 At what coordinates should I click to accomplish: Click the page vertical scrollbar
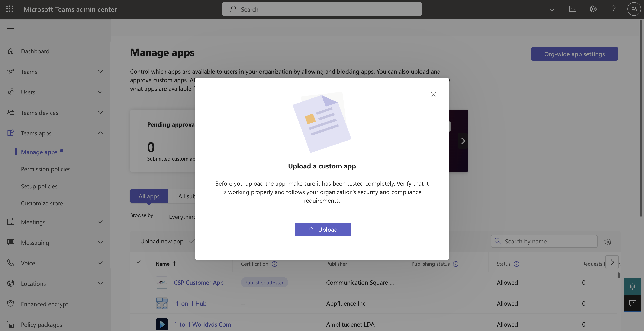point(641,118)
